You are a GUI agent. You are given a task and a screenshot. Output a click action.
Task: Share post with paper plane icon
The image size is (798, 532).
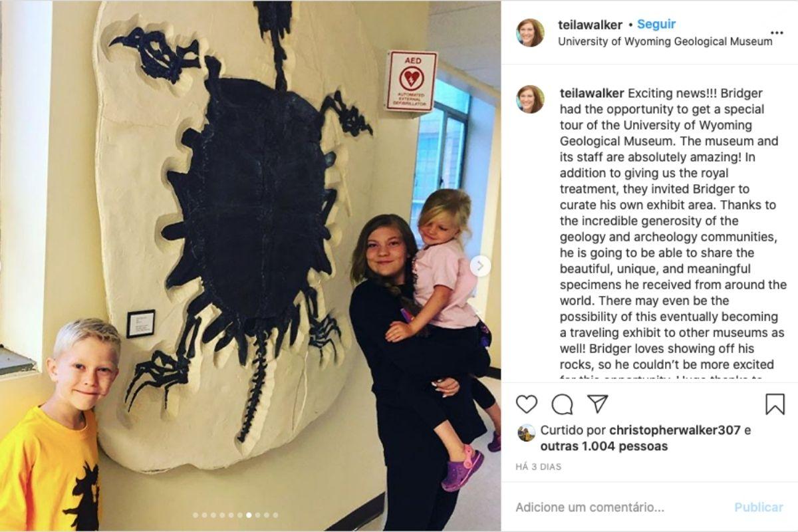click(597, 404)
